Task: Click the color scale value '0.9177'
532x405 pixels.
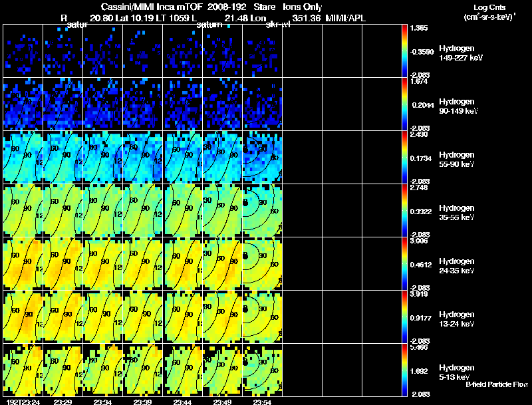Action: point(421,318)
